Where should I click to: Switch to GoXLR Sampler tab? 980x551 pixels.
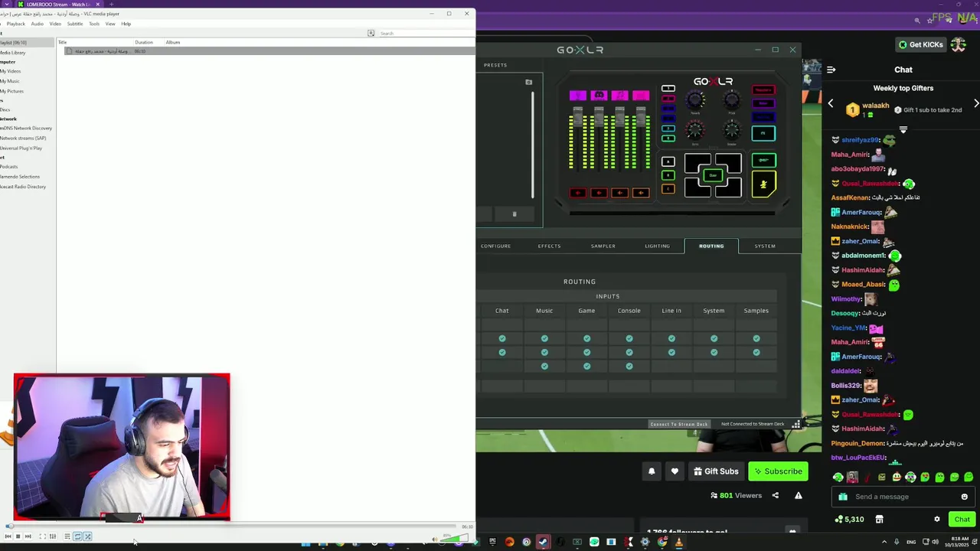pyautogui.click(x=603, y=246)
